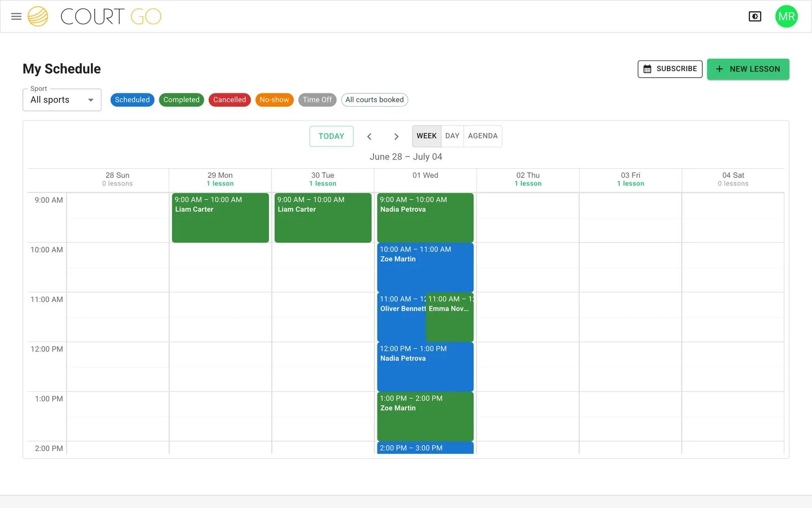The width and height of the screenshot is (812, 508).
Task: Toggle the Cancelled status chip
Action: coord(229,100)
